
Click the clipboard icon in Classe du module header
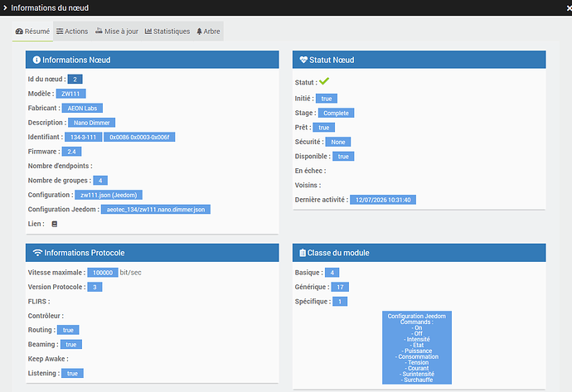(x=303, y=252)
